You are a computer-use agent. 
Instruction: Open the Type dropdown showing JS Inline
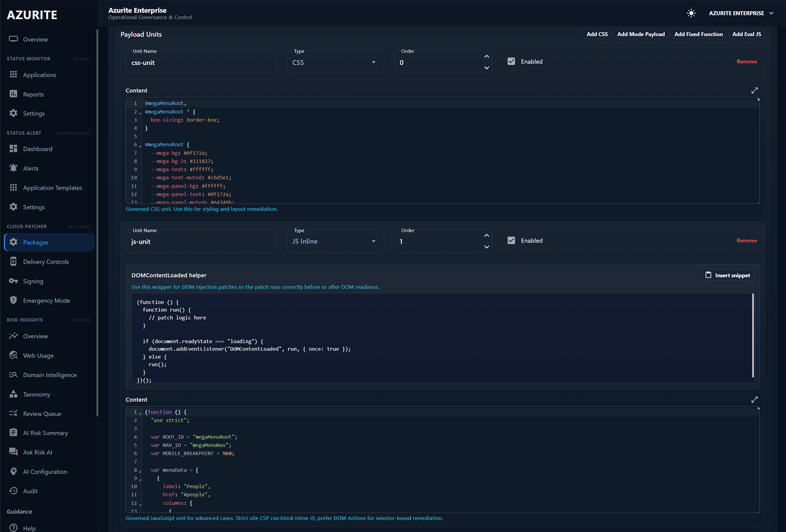(335, 241)
